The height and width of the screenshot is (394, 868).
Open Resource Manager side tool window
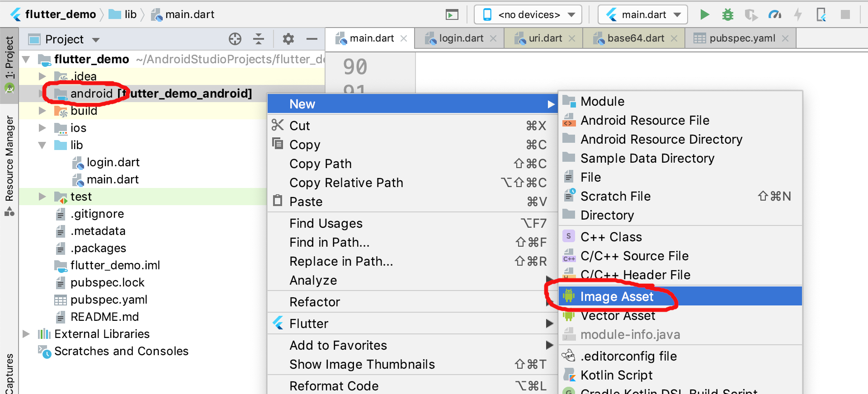(x=9, y=166)
